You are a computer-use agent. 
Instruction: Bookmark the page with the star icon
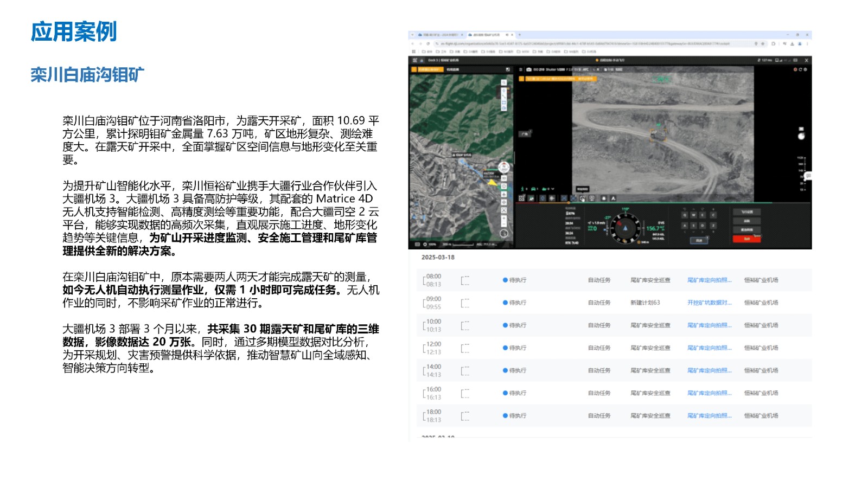tap(763, 43)
